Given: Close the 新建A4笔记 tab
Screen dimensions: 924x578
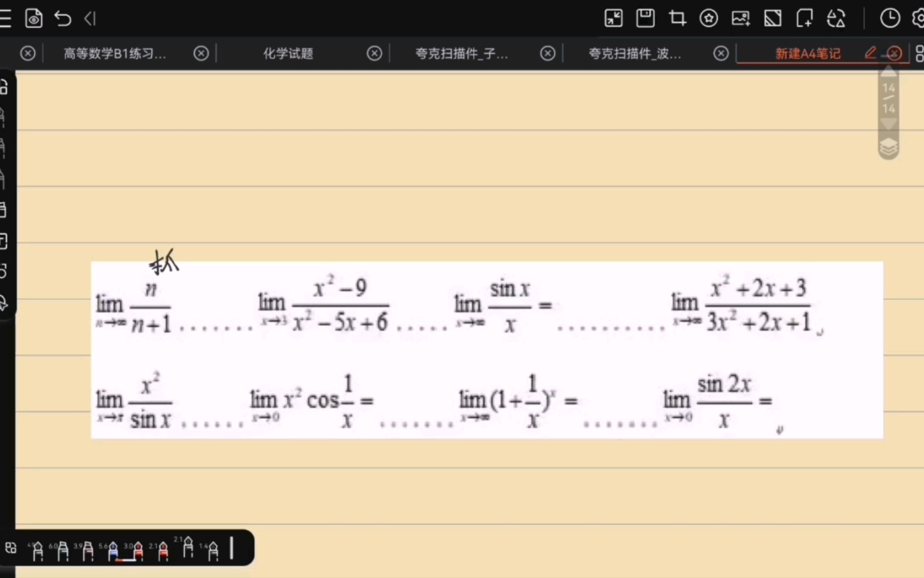Looking at the screenshot, I should (895, 54).
